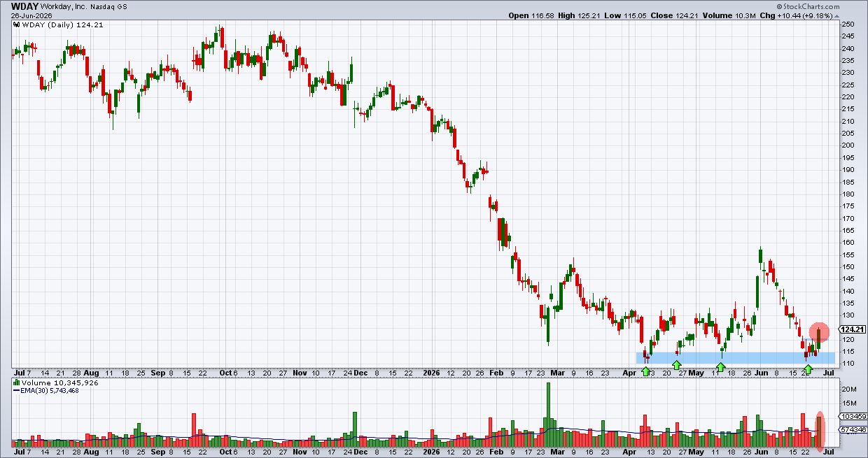Click the 175 price axis label

coord(848,206)
